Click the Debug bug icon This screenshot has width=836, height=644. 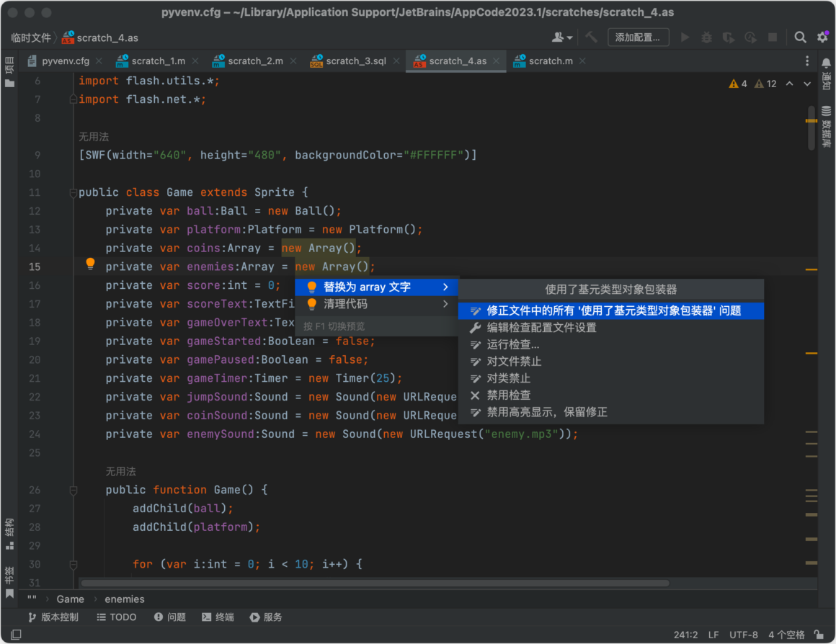pos(706,37)
